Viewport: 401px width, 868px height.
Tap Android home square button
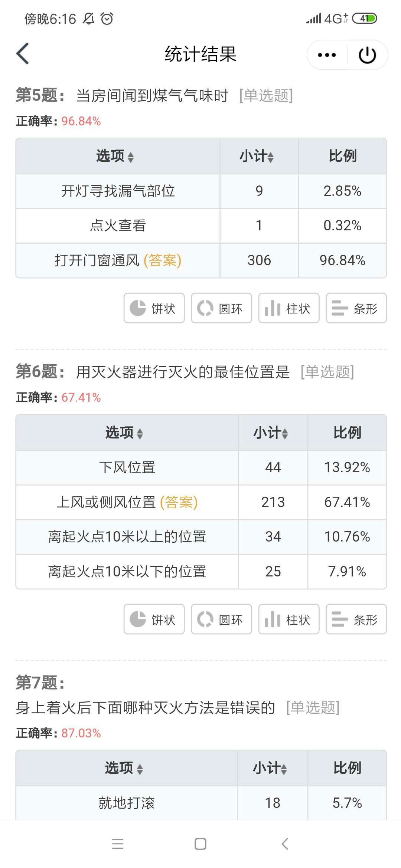point(200,844)
